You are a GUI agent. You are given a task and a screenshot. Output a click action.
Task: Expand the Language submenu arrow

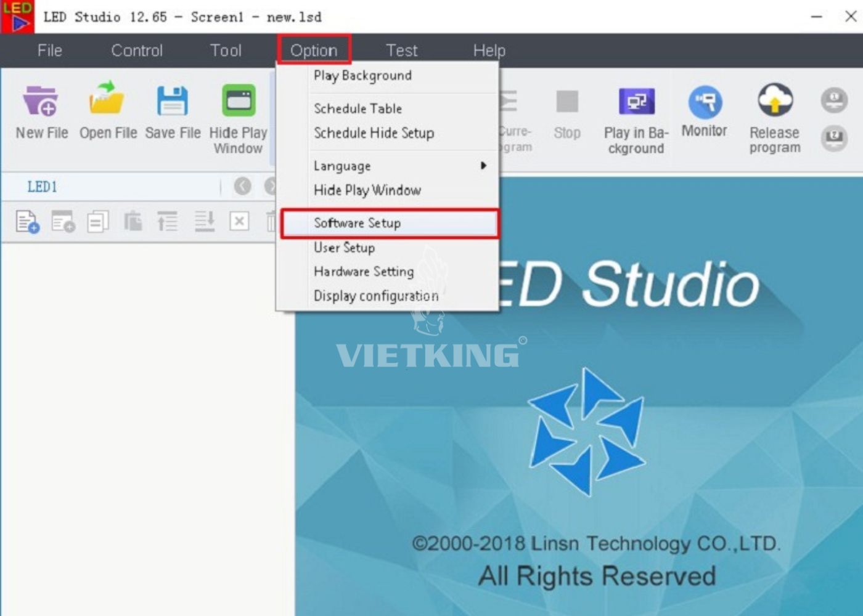click(x=483, y=166)
